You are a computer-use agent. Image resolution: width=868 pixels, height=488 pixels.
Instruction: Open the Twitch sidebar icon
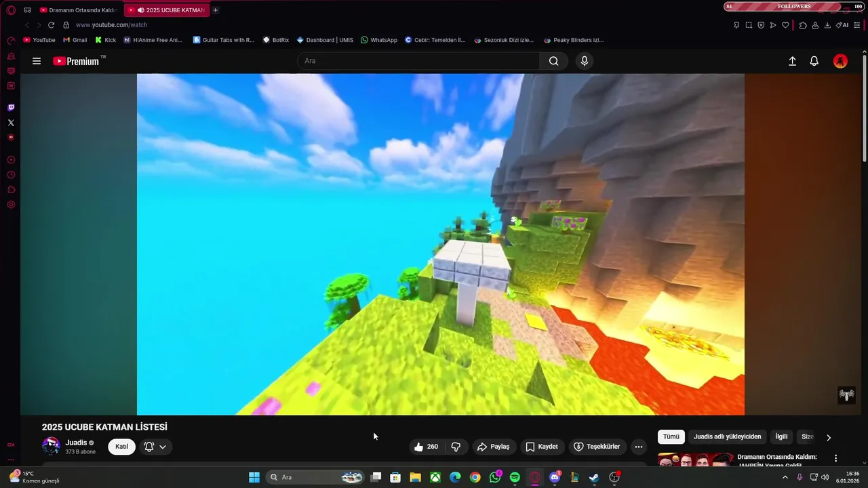point(11,108)
